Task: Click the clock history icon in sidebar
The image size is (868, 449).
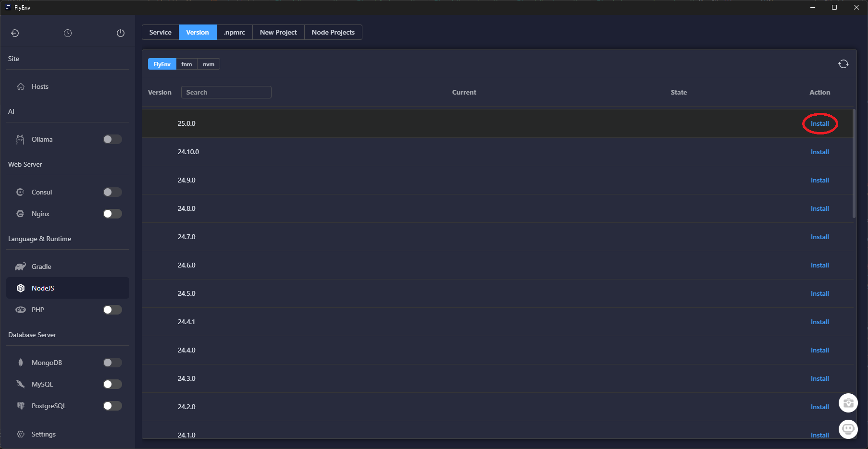Action: tap(68, 33)
